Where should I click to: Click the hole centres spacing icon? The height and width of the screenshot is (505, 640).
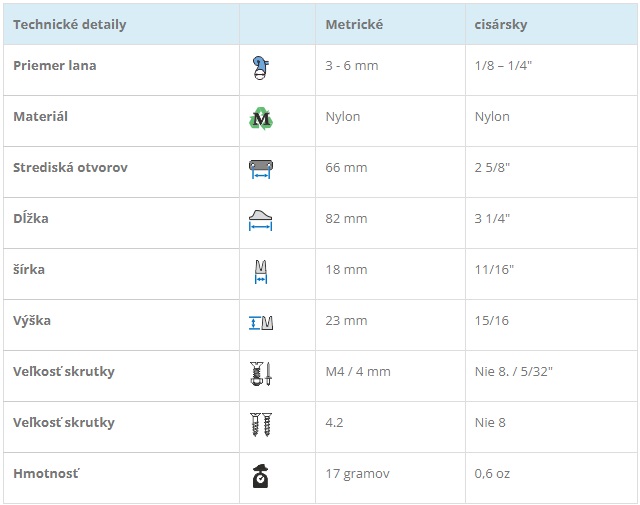tap(261, 169)
